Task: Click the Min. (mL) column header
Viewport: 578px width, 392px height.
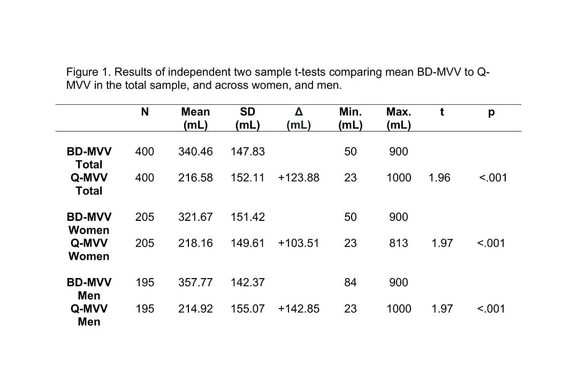Action: point(350,118)
